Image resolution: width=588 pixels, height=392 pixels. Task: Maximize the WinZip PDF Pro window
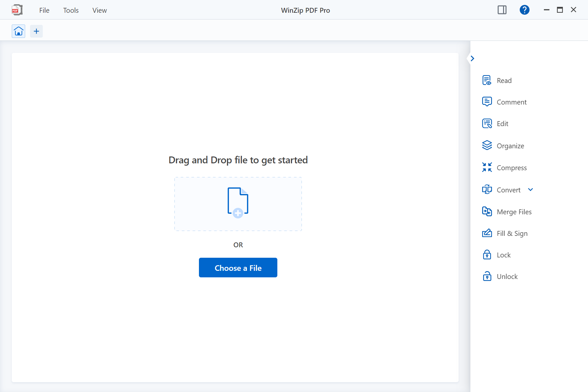(x=560, y=10)
